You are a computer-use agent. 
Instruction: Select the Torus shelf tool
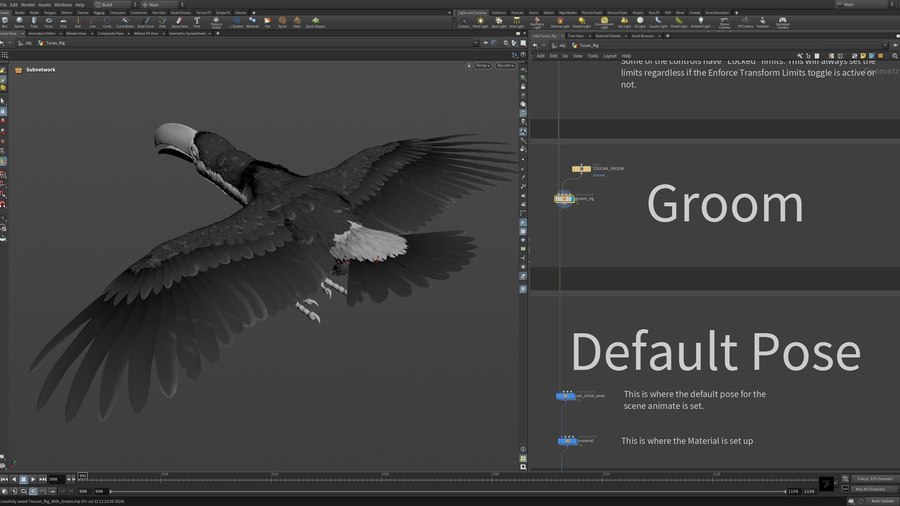pyautogui.click(x=49, y=22)
